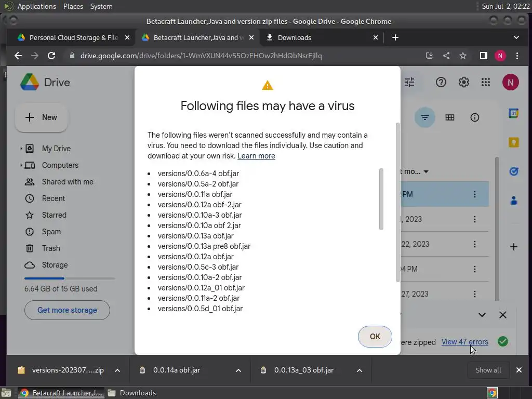
Task: Open Trash in sidebar
Action: (51, 248)
